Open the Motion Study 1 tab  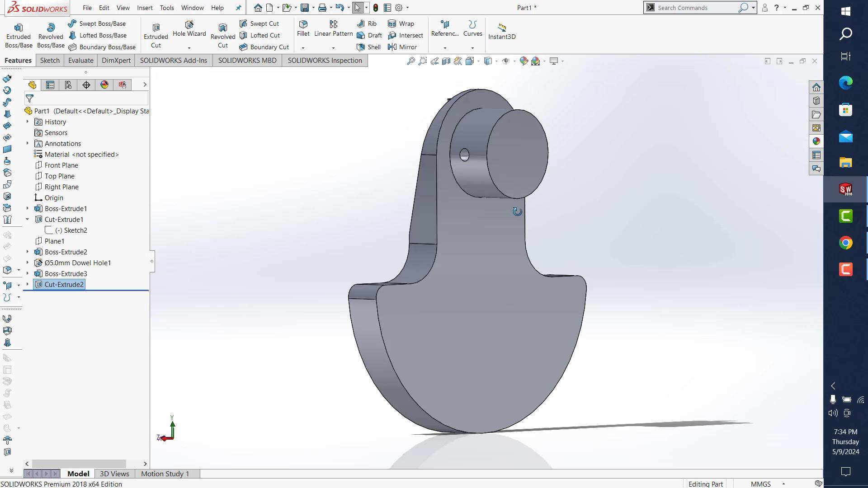pos(165,474)
